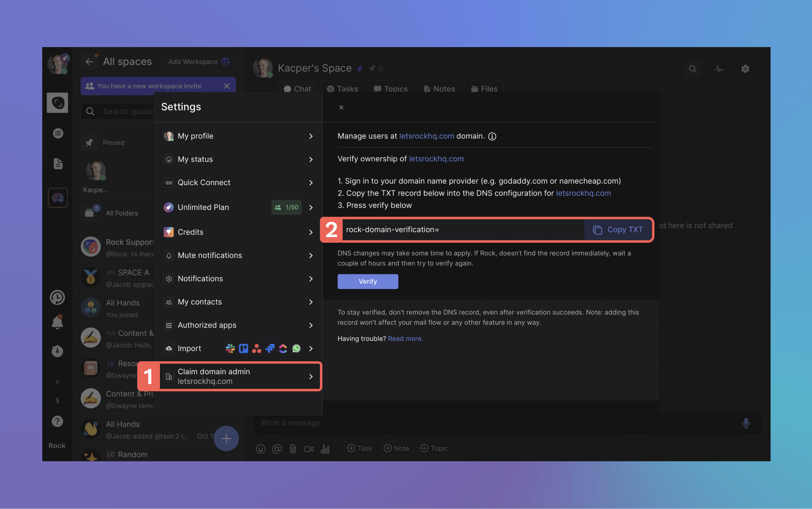The height and width of the screenshot is (509, 812).
Task: Click Copy TXT button
Action: click(x=618, y=230)
